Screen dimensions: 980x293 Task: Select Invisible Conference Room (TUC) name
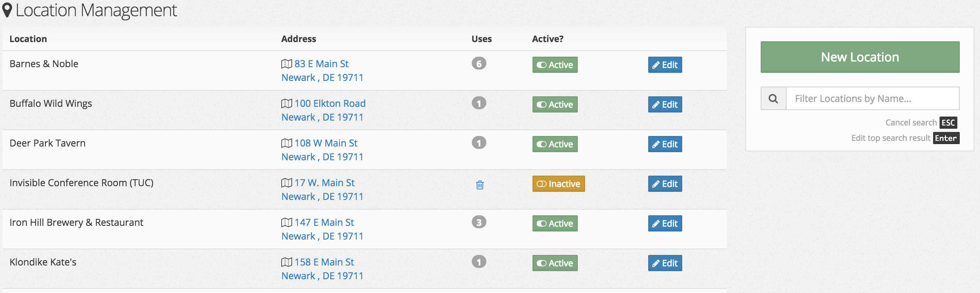[81, 183]
